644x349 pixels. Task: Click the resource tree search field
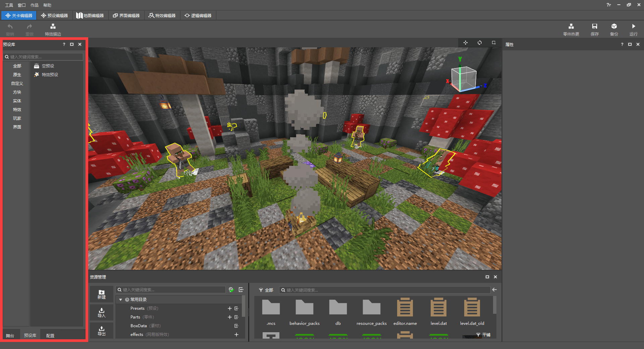pyautogui.click(x=171, y=290)
